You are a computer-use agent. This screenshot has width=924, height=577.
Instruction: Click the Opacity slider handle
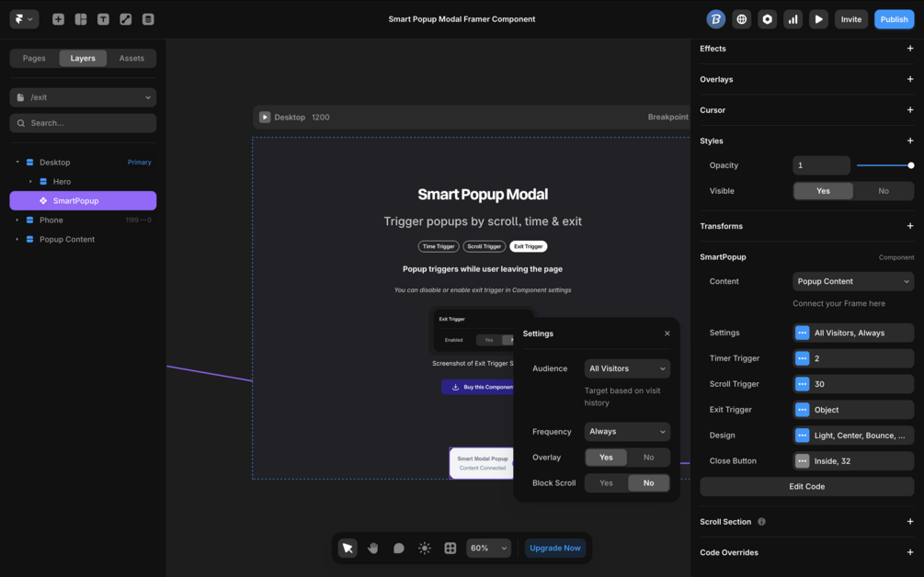point(910,165)
